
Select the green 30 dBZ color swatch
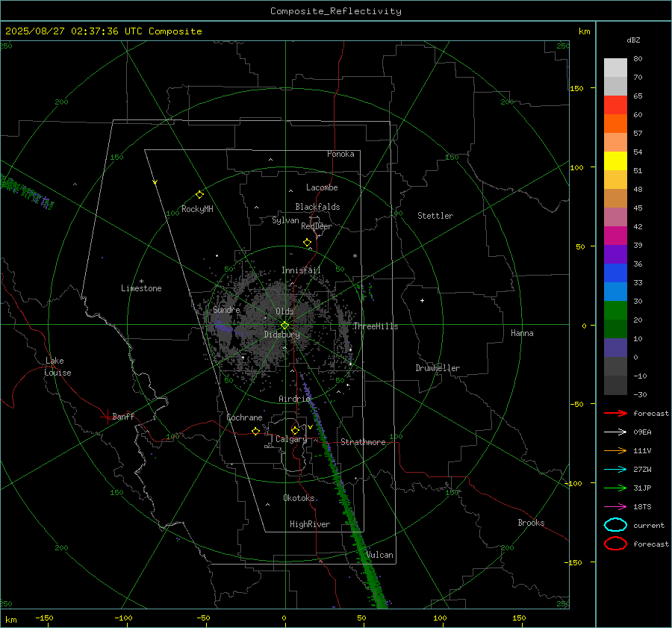point(615,310)
